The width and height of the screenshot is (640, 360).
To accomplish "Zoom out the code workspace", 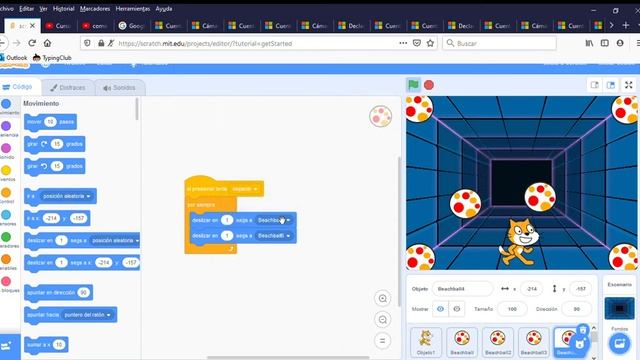I will click(x=382, y=320).
